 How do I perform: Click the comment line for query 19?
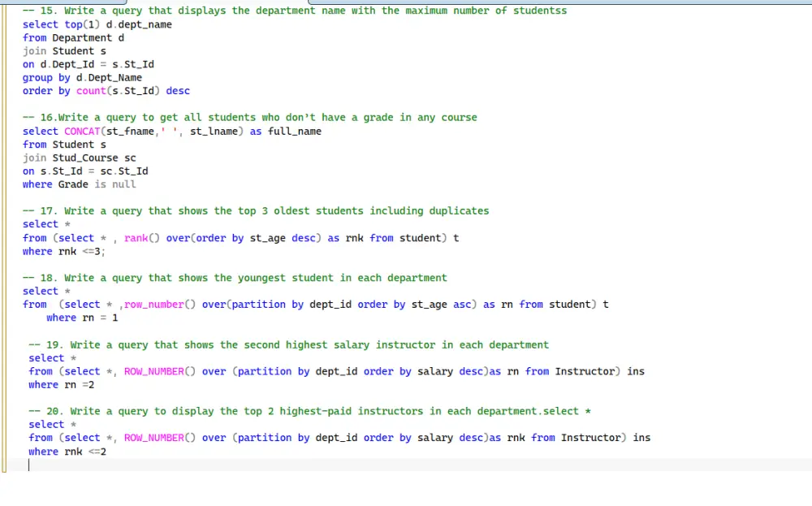pyautogui.click(x=288, y=345)
